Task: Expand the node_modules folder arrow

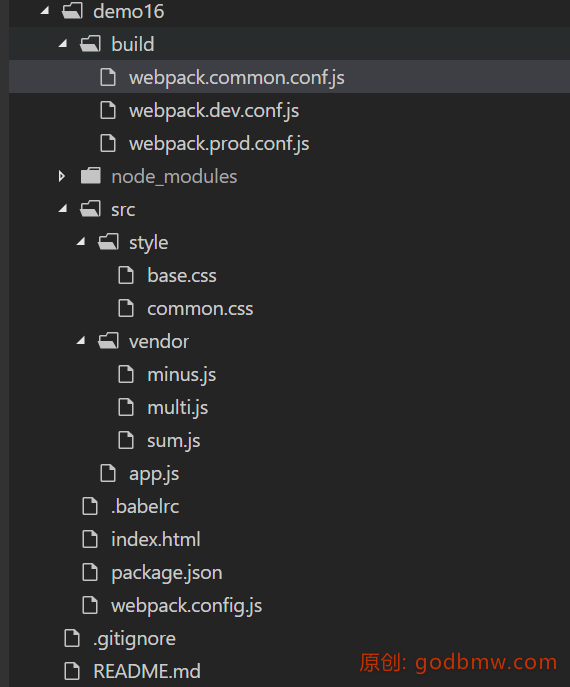Action: (x=62, y=176)
